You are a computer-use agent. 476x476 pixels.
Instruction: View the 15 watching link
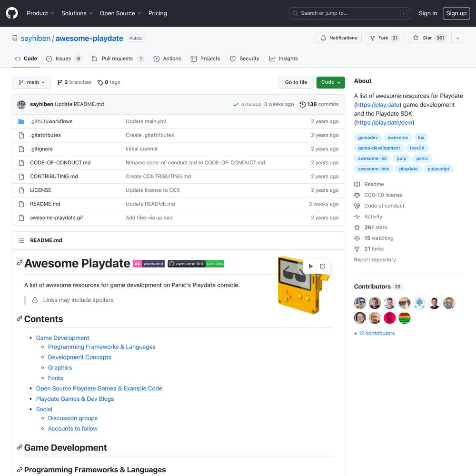[374, 238]
